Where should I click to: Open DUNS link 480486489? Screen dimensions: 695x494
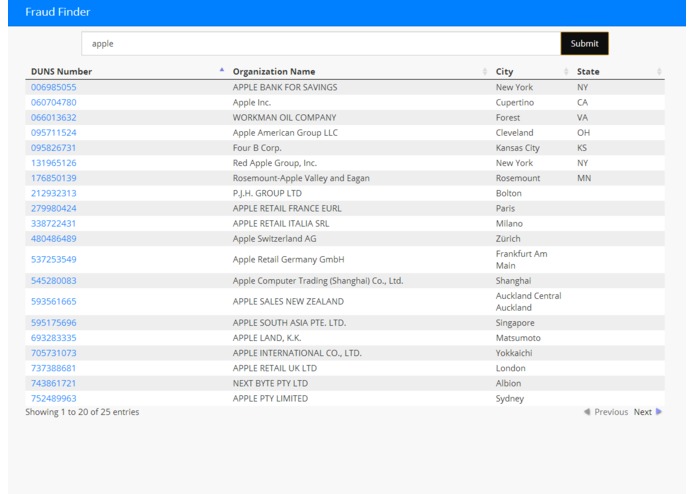[x=54, y=238]
